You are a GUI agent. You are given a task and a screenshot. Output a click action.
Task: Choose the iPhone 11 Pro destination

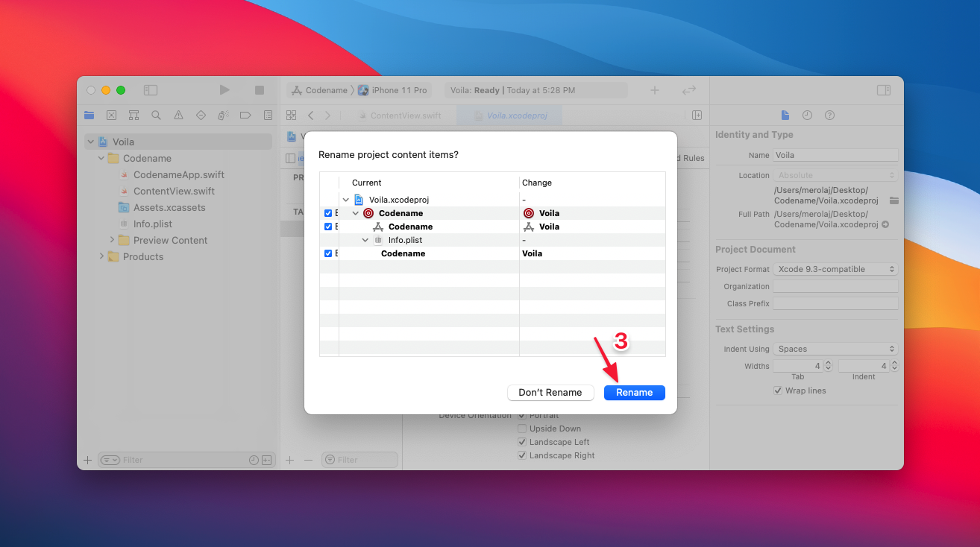coord(393,90)
